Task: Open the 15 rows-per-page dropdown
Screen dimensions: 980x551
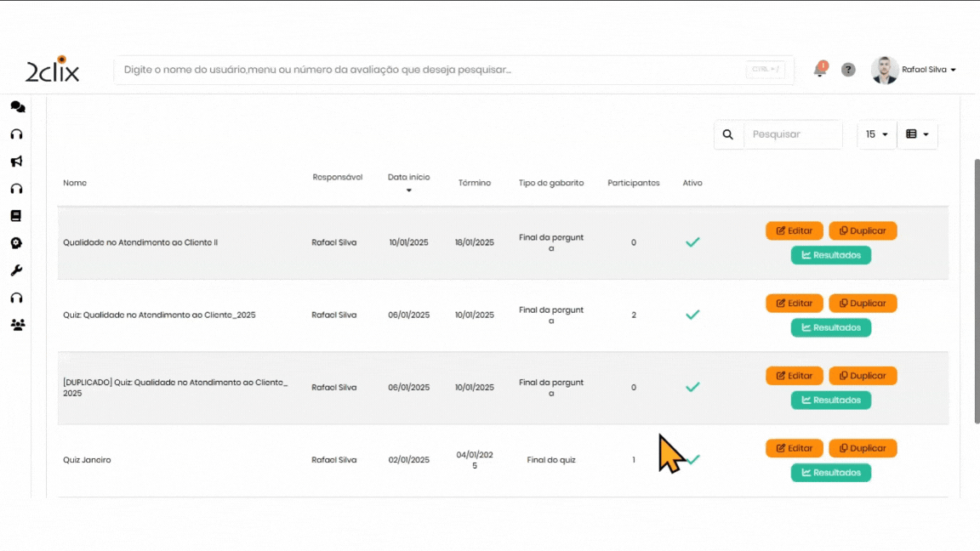Action: (x=876, y=134)
